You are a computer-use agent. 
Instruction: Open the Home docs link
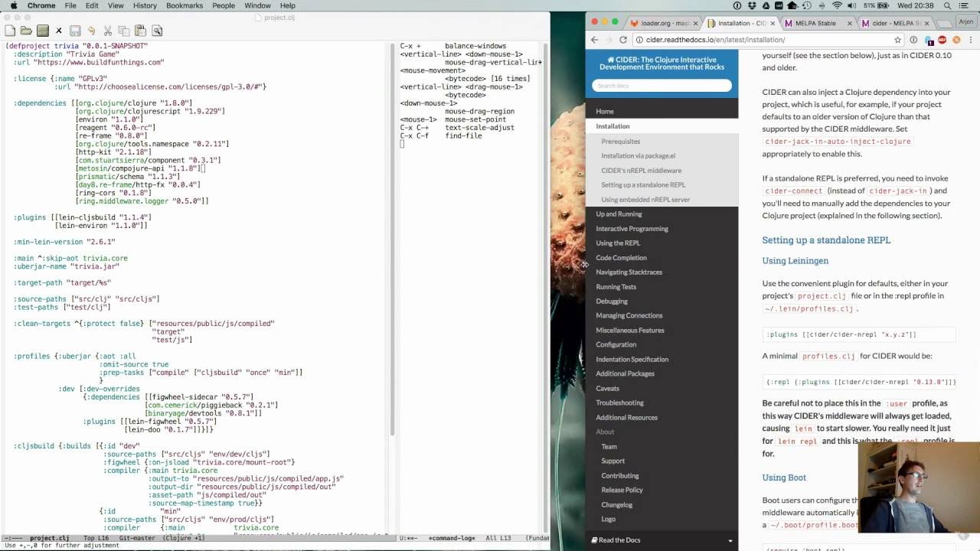(605, 112)
